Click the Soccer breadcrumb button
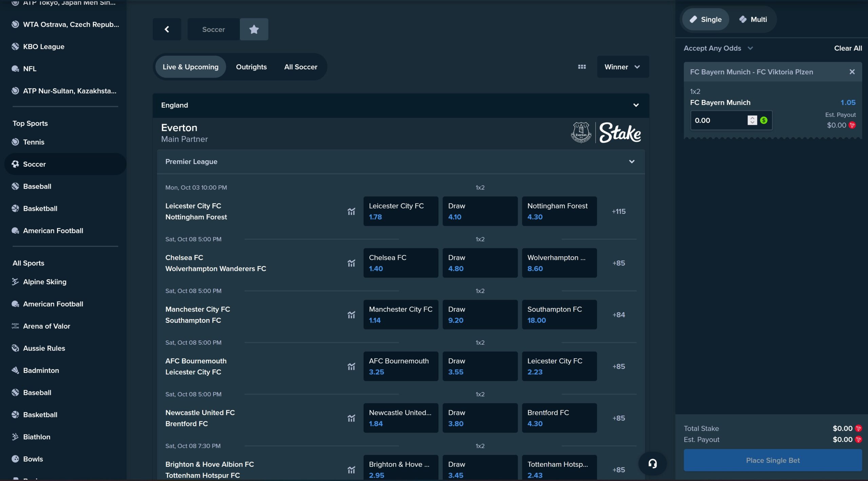The image size is (868, 481). tap(214, 29)
